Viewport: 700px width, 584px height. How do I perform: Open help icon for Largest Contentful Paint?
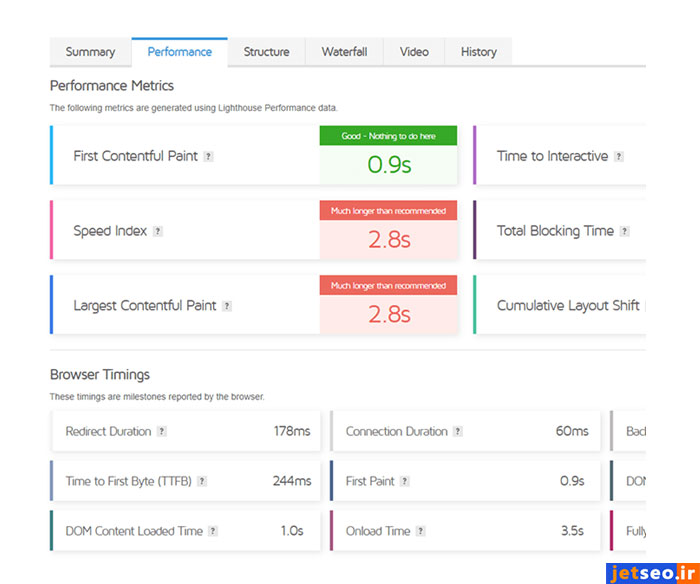coord(227,306)
